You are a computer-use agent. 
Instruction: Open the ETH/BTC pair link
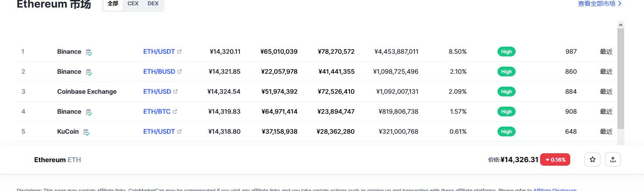tap(157, 111)
